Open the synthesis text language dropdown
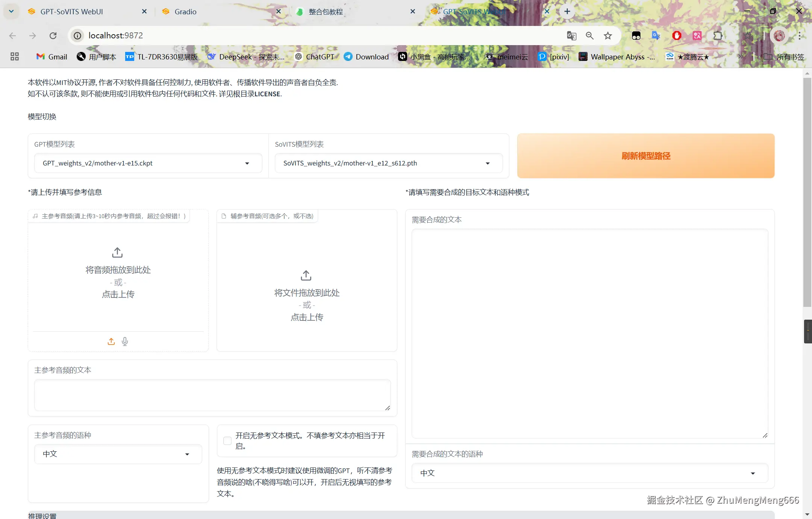Screen dimensions: 812x519 (589, 473)
